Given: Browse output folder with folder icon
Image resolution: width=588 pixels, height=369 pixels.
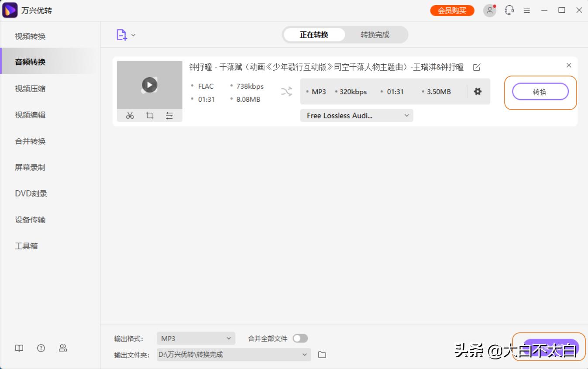Looking at the screenshot, I should [x=322, y=355].
